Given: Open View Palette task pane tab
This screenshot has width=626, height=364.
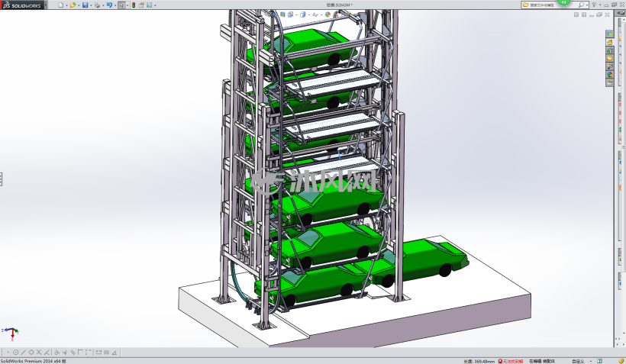Looking at the screenshot, I should point(610,66).
